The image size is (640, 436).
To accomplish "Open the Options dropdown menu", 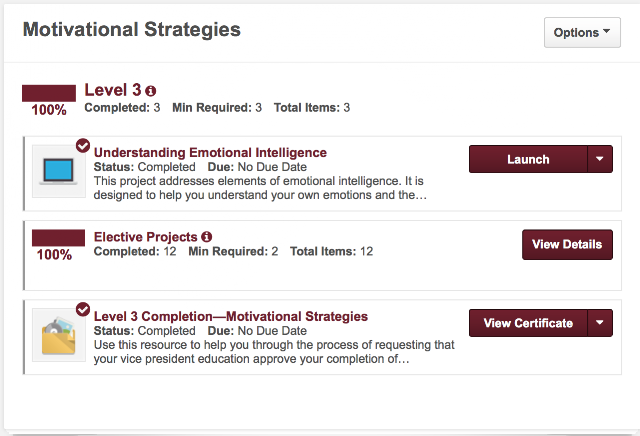I will point(582,32).
